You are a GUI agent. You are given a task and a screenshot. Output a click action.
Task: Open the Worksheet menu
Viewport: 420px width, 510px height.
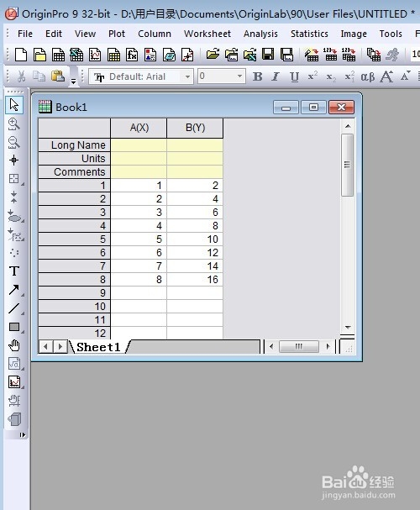[x=207, y=34]
